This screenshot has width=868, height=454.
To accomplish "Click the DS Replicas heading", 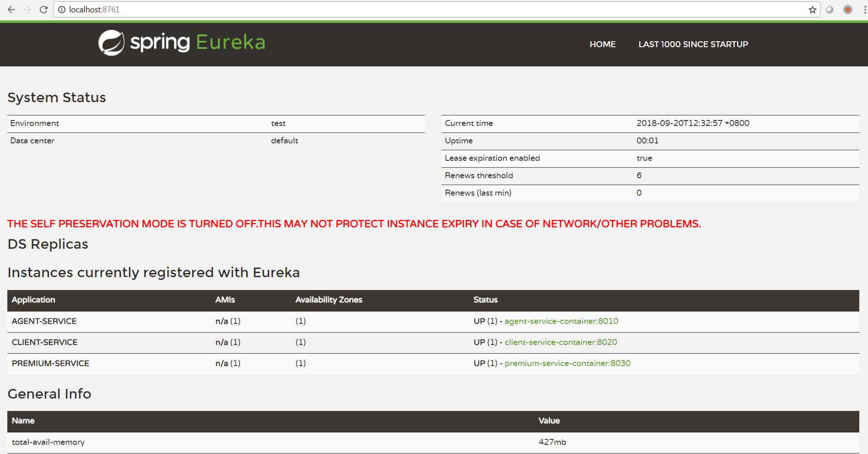I will [48, 244].
